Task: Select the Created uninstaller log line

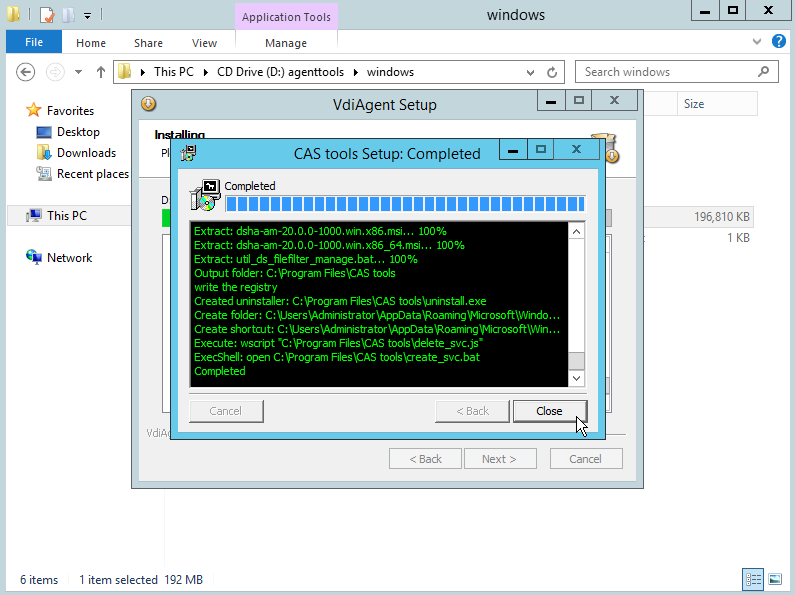Action: tap(340, 301)
